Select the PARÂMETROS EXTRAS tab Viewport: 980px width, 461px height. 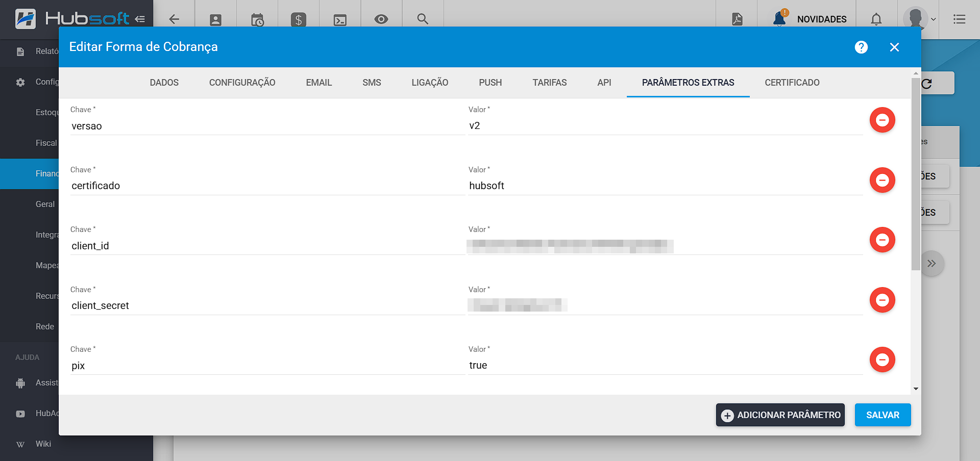click(x=688, y=83)
